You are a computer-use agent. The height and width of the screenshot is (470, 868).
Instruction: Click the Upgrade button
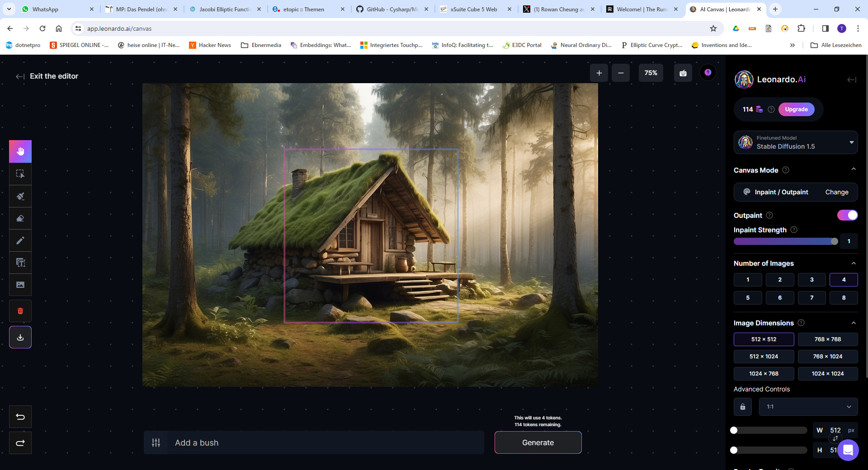tap(796, 109)
